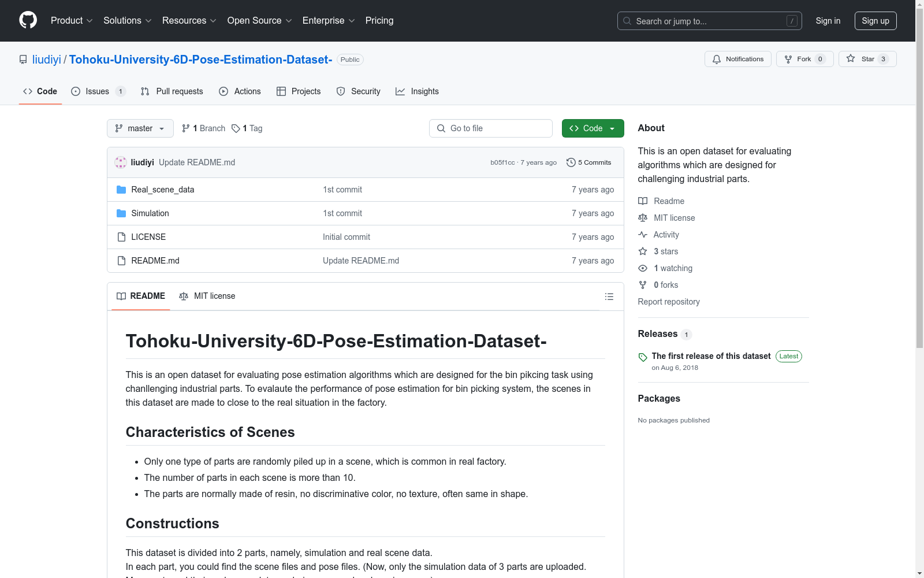Open Activity via the pulse icon
The height and width of the screenshot is (578, 924).
643,235
